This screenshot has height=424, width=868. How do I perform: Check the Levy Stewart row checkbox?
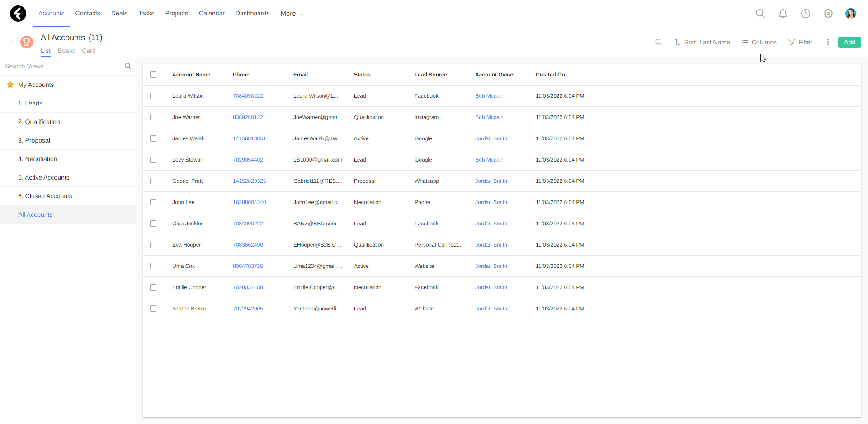pos(153,160)
